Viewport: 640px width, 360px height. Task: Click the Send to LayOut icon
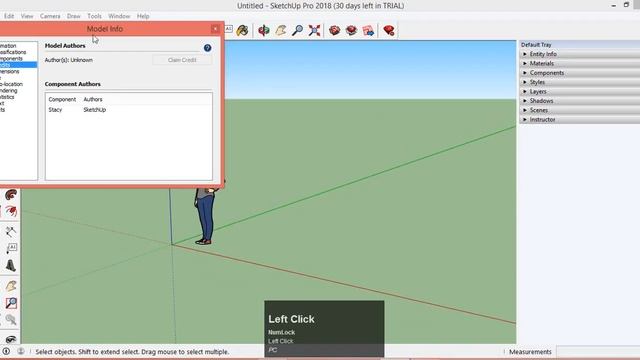(x=368, y=31)
